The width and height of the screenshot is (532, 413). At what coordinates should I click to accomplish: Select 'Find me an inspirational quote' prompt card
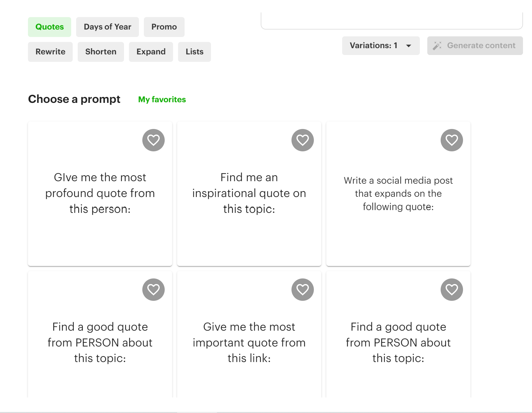click(x=249, y=194)
